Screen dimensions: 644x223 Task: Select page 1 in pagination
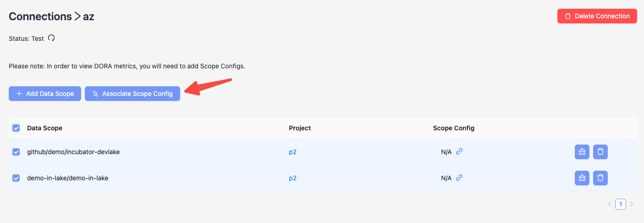click(621, 204)
